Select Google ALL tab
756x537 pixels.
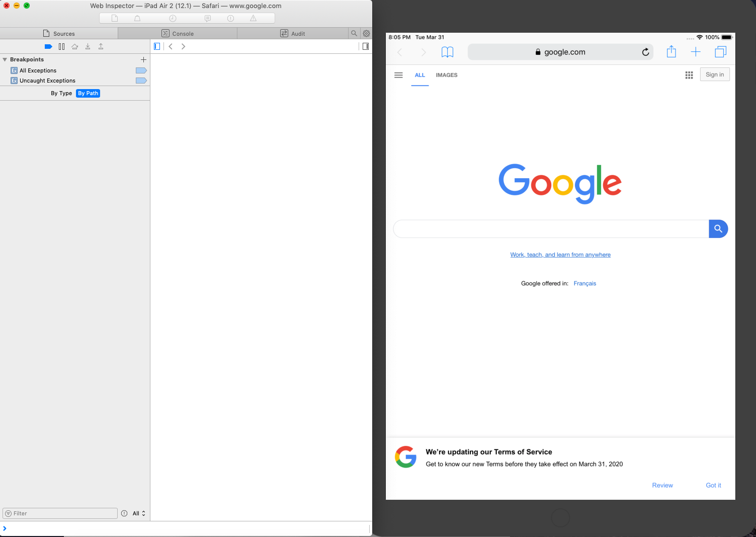(420, 75)
